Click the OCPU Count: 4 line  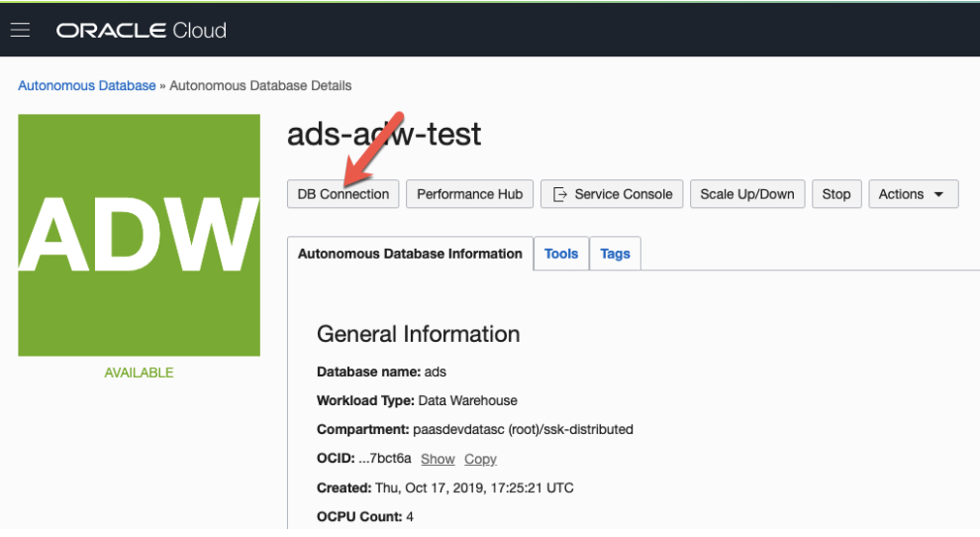365,516
